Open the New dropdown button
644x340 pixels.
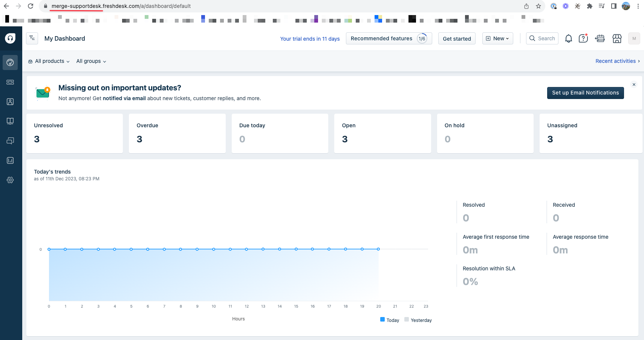[497, 38]
